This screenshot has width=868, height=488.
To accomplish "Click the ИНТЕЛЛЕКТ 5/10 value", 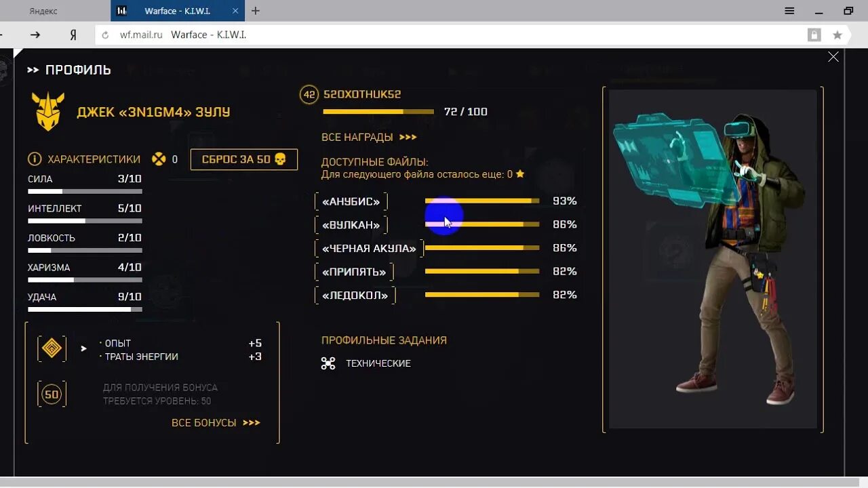I will (130, 209).
